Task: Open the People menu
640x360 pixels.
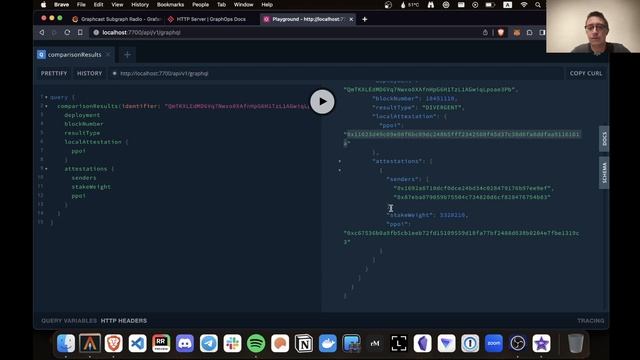Action: click(x=200, y=4)
